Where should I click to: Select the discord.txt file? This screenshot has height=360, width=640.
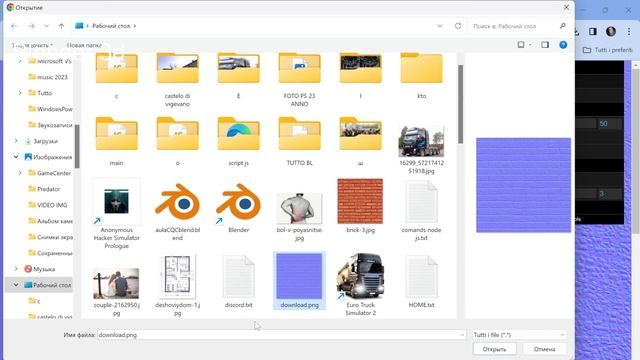[x=238, y=282]
